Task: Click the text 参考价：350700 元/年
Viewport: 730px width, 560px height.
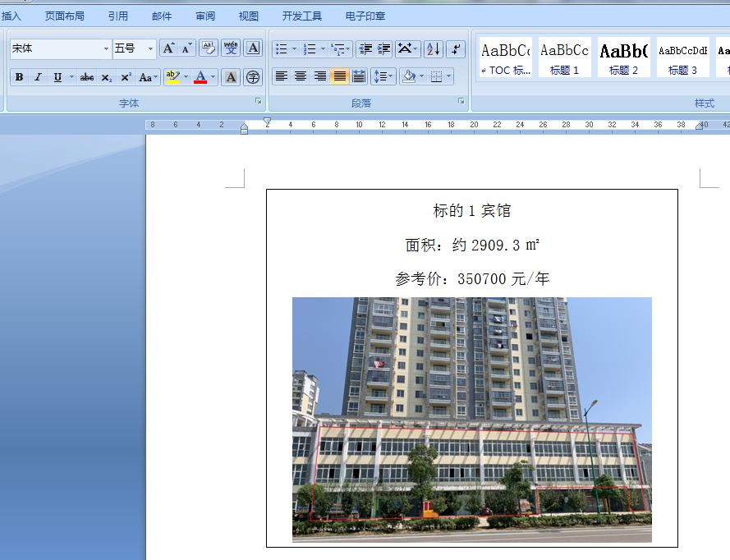Action: click(472, 279)
